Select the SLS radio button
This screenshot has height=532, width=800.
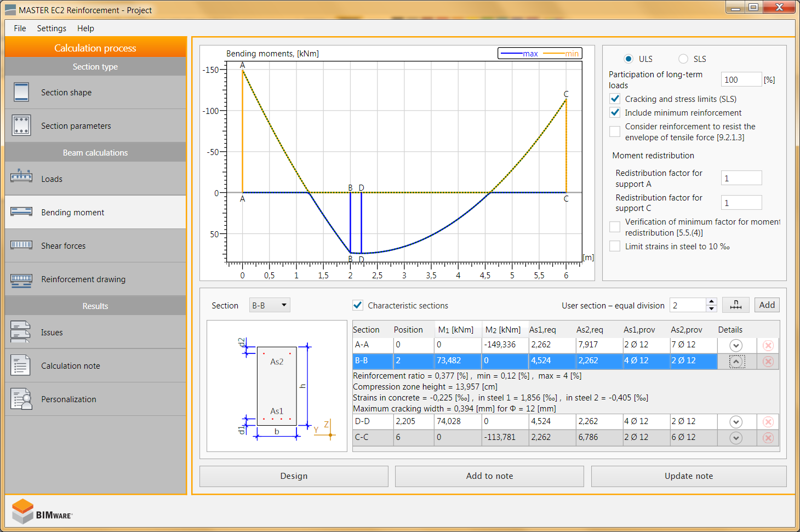tap(683, 59)
